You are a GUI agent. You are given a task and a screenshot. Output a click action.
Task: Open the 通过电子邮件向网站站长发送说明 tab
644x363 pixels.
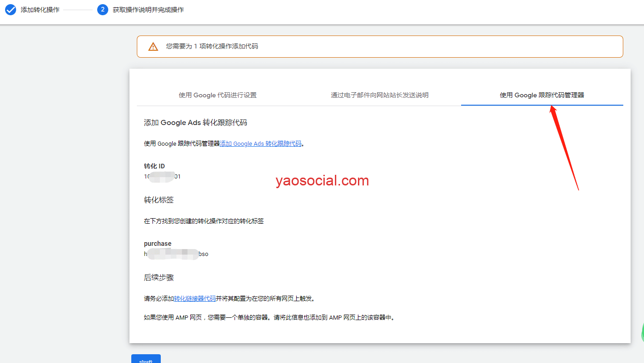pos(380,95)
